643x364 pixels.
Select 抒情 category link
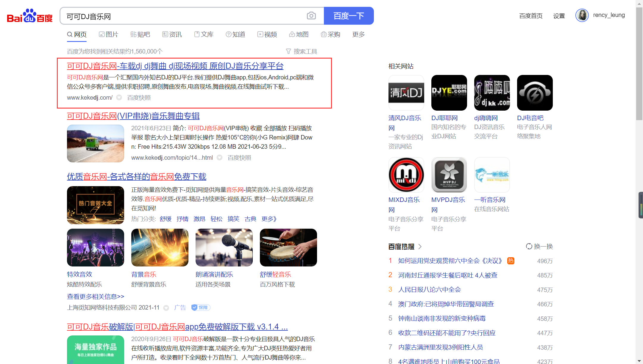tap(182, 219)
